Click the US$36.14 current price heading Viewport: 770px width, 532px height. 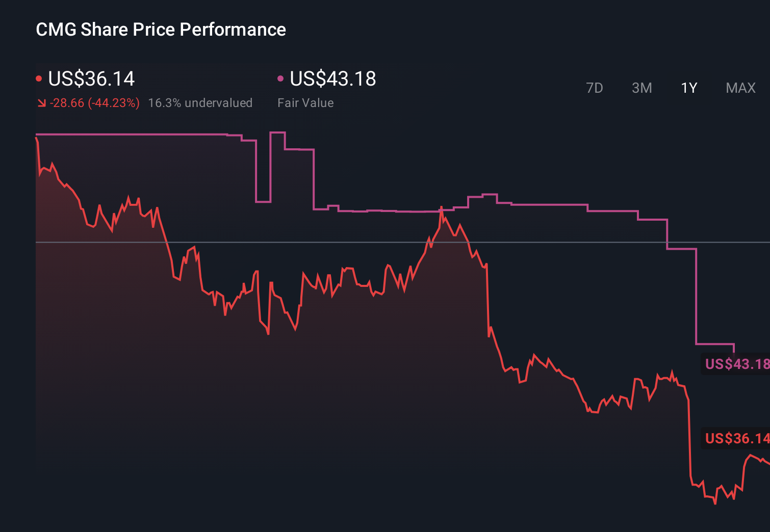coord(91,79)
